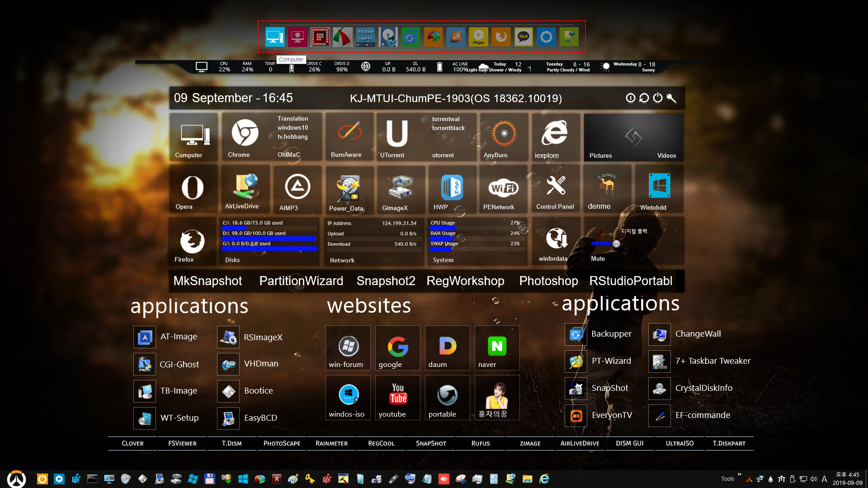Open iexplore tile
The height and width of the screenshot is (488, 868).
[x=555, y=137]
